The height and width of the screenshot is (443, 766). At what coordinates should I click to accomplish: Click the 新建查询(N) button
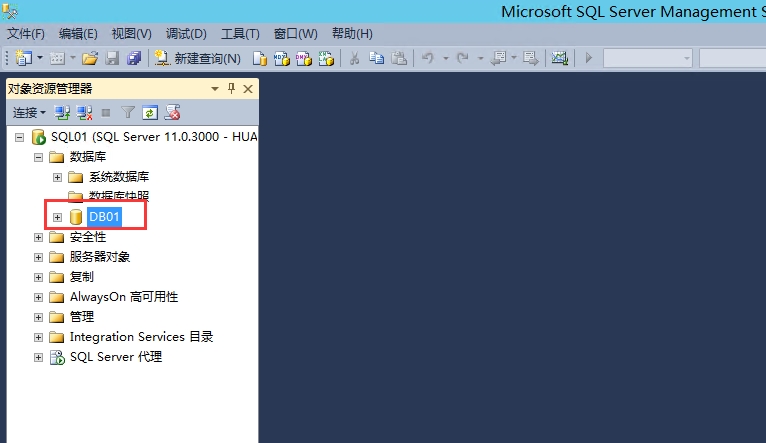pyautogui.click(x=197, y=59)
